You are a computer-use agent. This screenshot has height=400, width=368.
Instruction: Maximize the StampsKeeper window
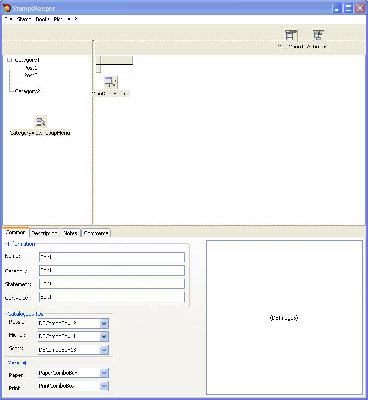(x=348, y=8)
